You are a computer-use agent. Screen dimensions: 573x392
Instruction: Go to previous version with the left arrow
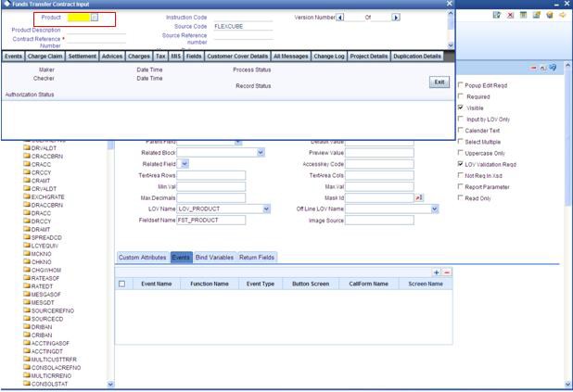pyautogui.click(x=340, y=18)
